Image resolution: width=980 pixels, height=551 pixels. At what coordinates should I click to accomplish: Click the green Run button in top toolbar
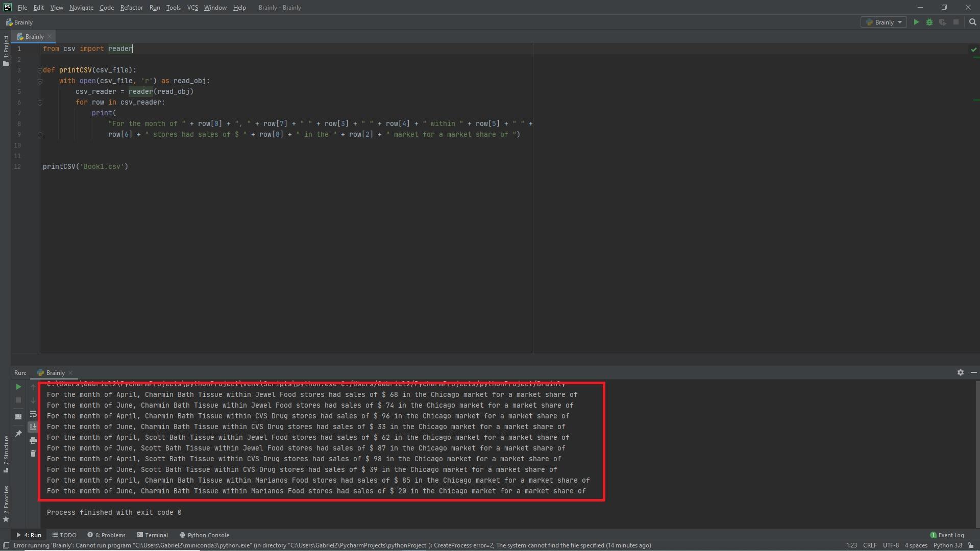(916, 22)
